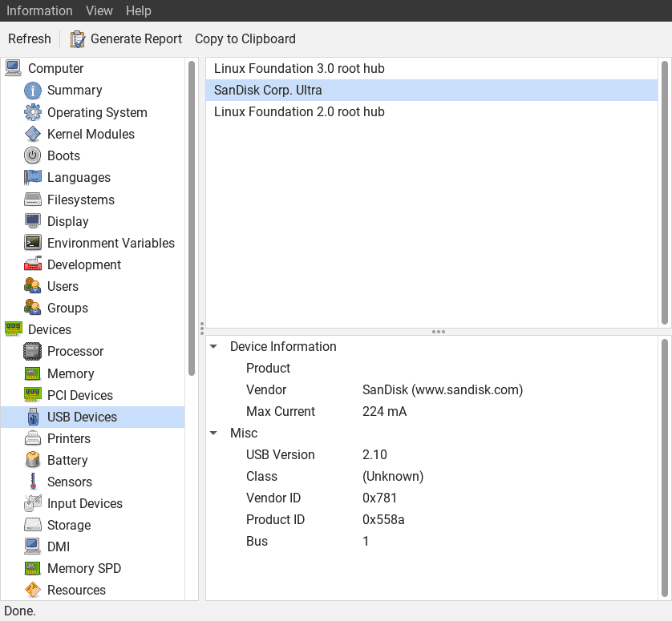Click the Kernel Modules diamond icon
Screen dimensions: 672x621
[33, 134]
